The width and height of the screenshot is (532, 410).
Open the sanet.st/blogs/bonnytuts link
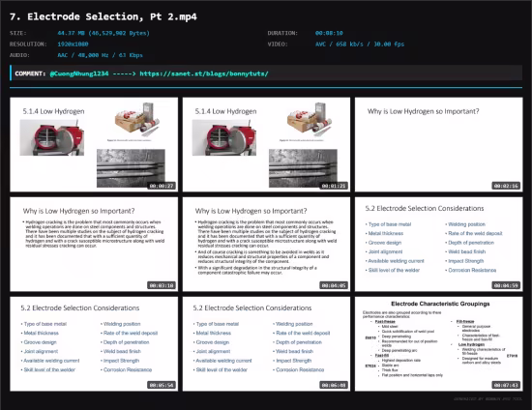[x=204, y=73]
